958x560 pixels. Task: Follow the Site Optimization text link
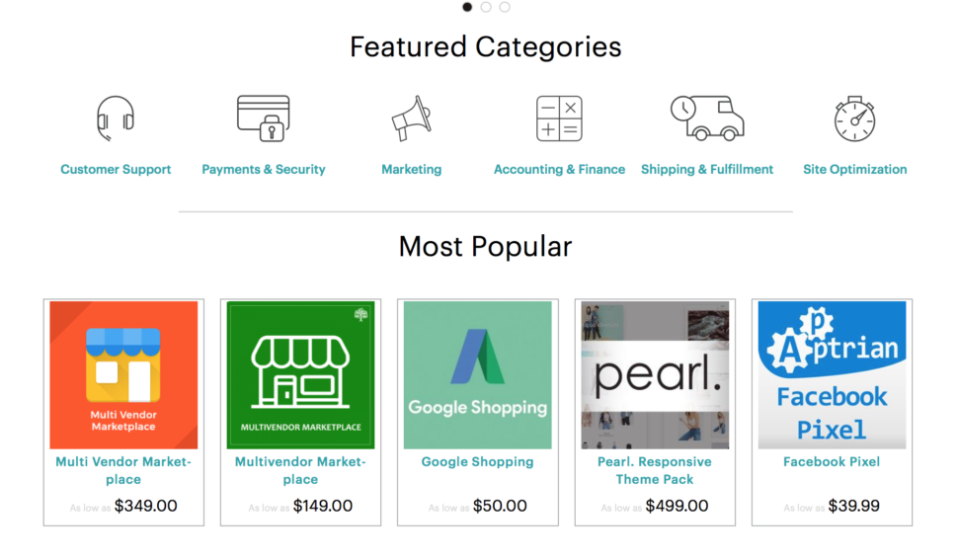854,169
